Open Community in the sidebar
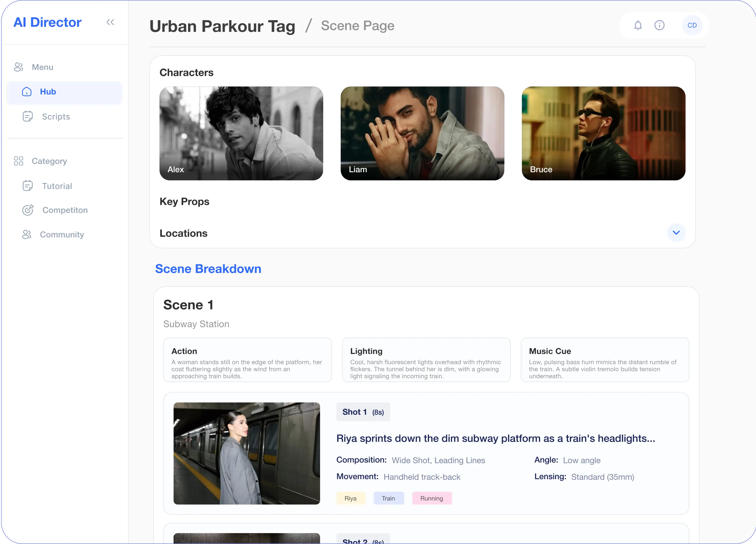 tap(62, 235)
